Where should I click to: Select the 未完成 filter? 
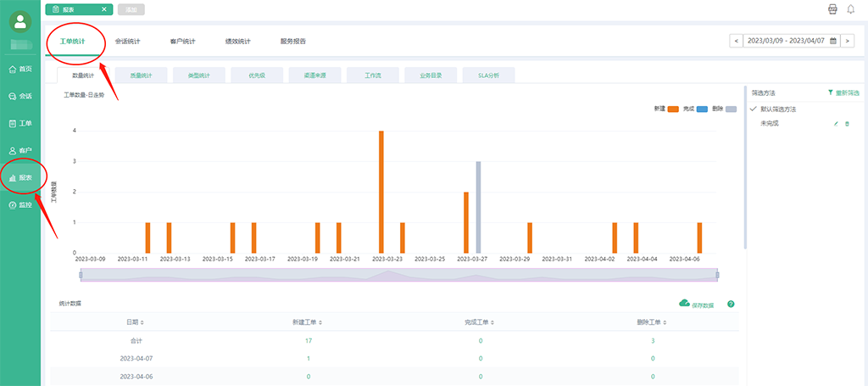coord(770,124)
